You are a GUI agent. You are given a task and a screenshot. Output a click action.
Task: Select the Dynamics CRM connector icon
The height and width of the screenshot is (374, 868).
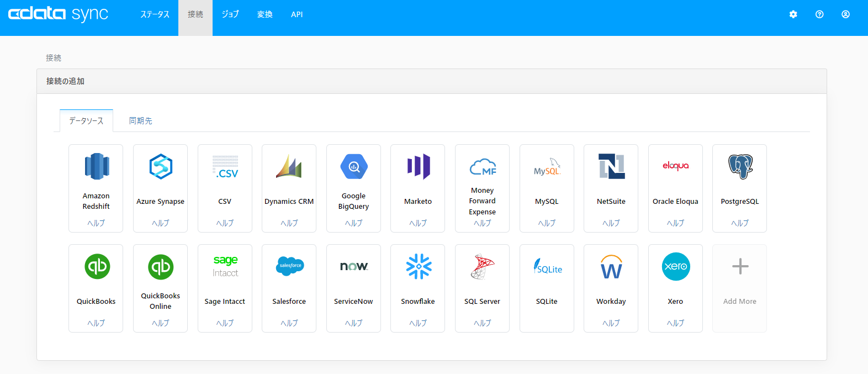point(289,166)
